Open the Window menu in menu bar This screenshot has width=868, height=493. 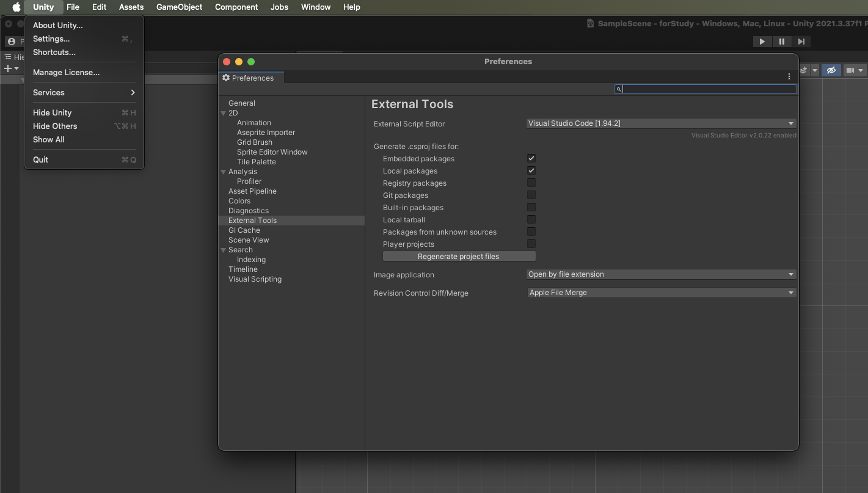click(316, 7)
